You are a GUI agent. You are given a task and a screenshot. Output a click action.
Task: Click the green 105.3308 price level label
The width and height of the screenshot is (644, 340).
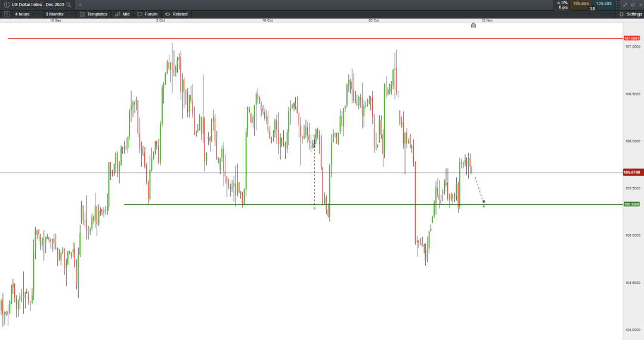click(632, 204)
